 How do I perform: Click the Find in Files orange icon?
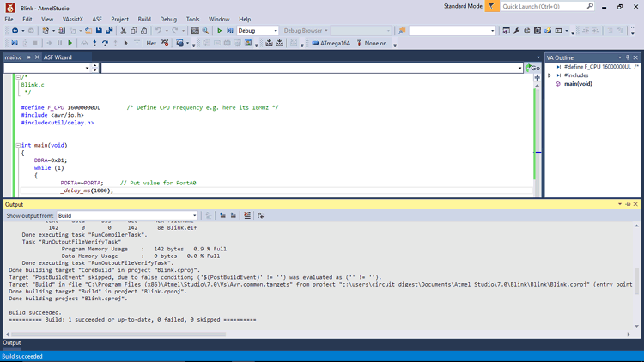pos(402,31)
